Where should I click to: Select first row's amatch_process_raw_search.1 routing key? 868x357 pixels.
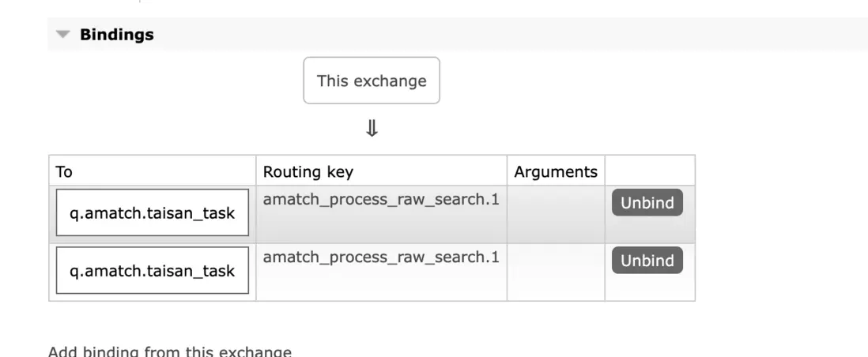point(381,199)
